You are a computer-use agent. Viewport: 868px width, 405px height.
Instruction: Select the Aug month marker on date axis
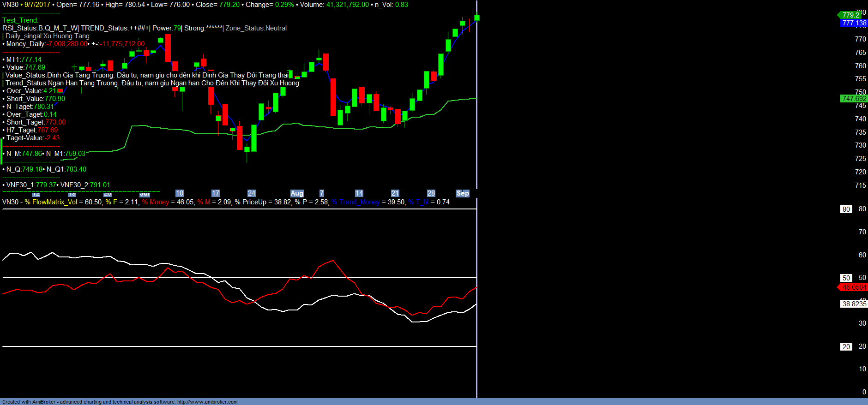click(297, 193)
